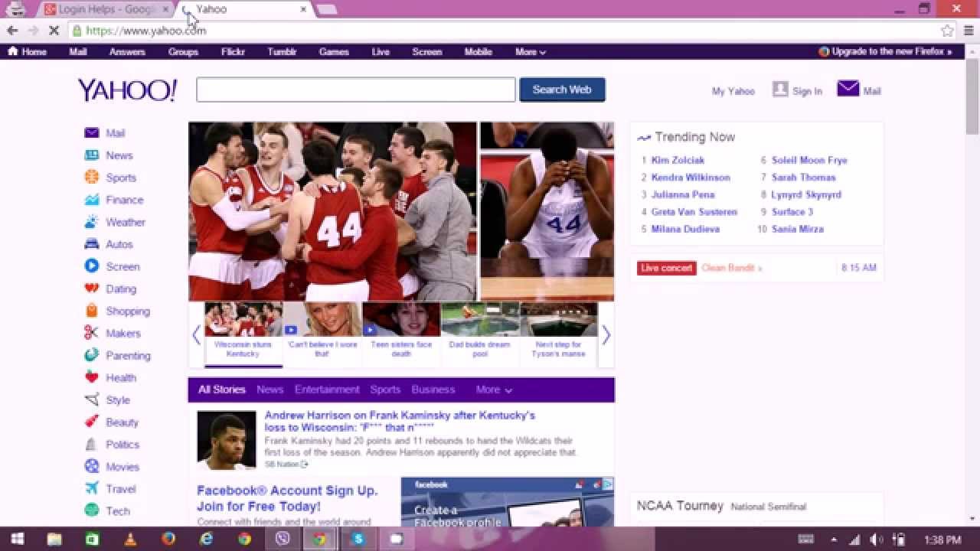The image size is (980, 551).
Task: Open Games in the top navigation bar
Action: click(x=334, y=52)
